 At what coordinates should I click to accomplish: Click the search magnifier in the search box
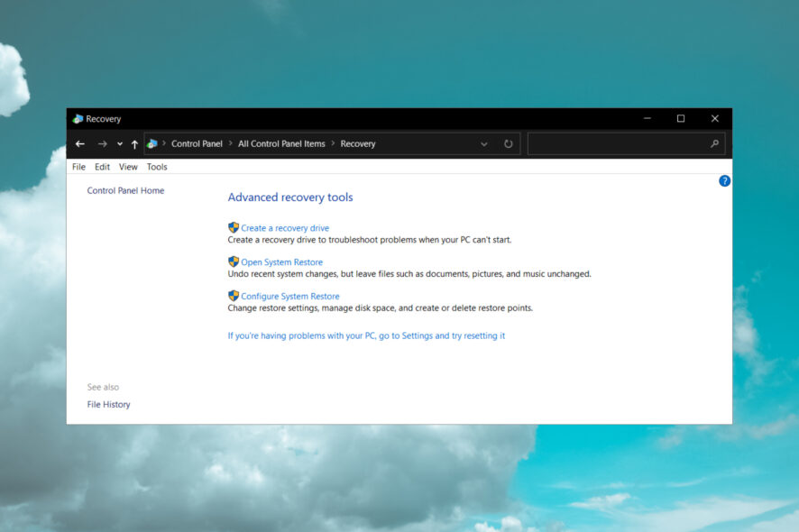tap(713, 143)
